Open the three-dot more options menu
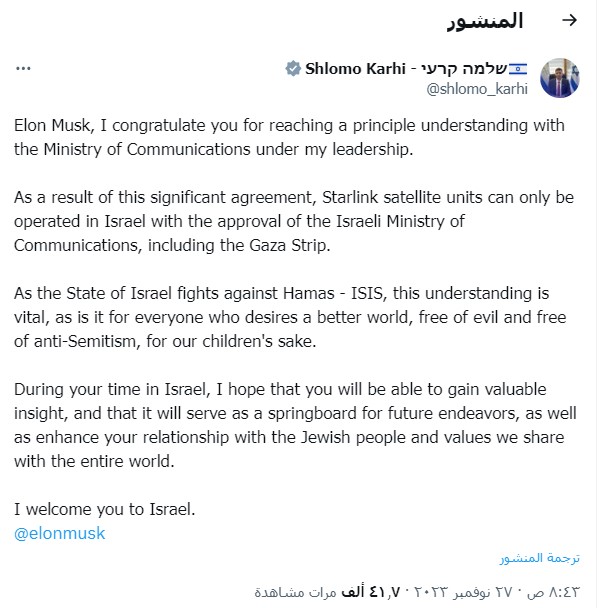This screenshot has height=608, width=603. click(x=23, y=68)
